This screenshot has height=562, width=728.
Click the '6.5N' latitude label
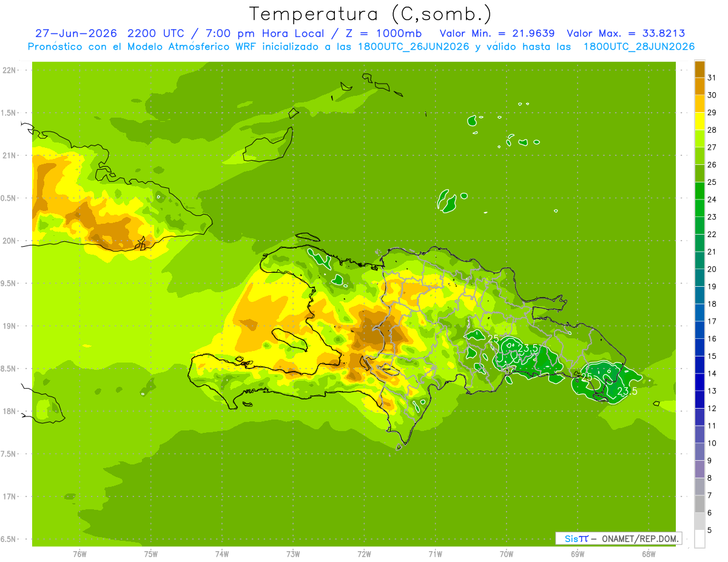pos(9,539)
